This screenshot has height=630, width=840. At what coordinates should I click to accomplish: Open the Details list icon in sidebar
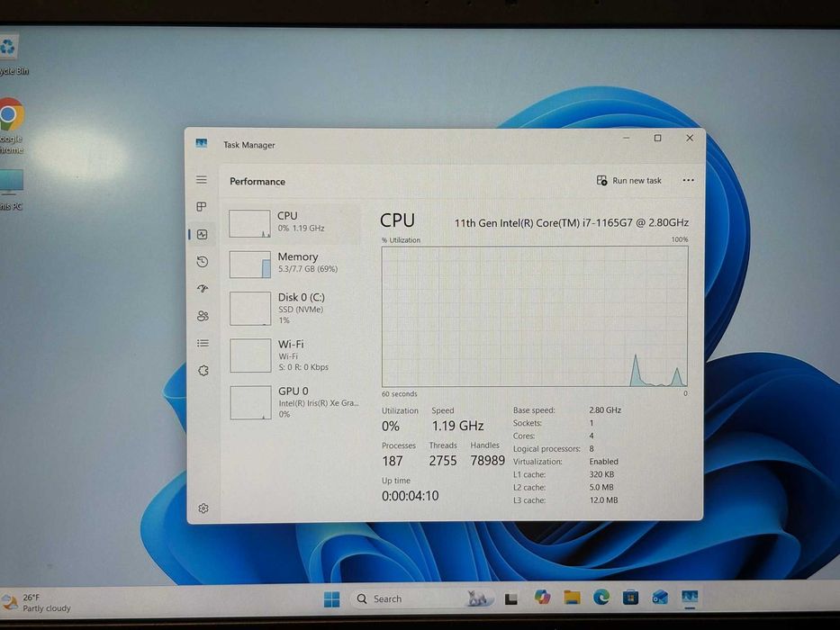click(203, 344)
